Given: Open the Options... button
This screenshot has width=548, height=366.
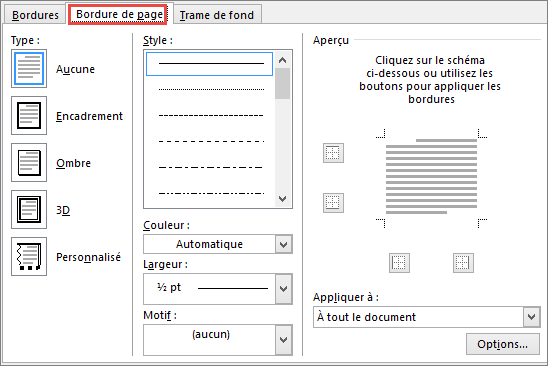Looking at the screenshot, I should coord(503,344).
